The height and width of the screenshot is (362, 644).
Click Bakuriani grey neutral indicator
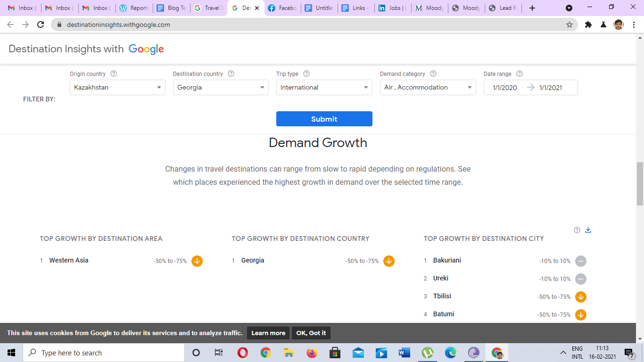point(581,261)
